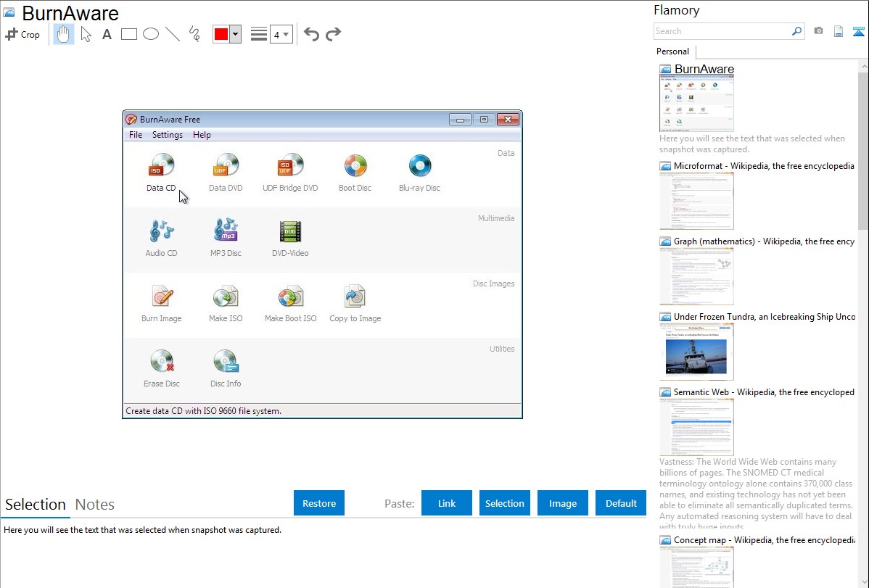Open the Semantic Web snapshot thumbnail
The image size is (869, 588).
696,427
